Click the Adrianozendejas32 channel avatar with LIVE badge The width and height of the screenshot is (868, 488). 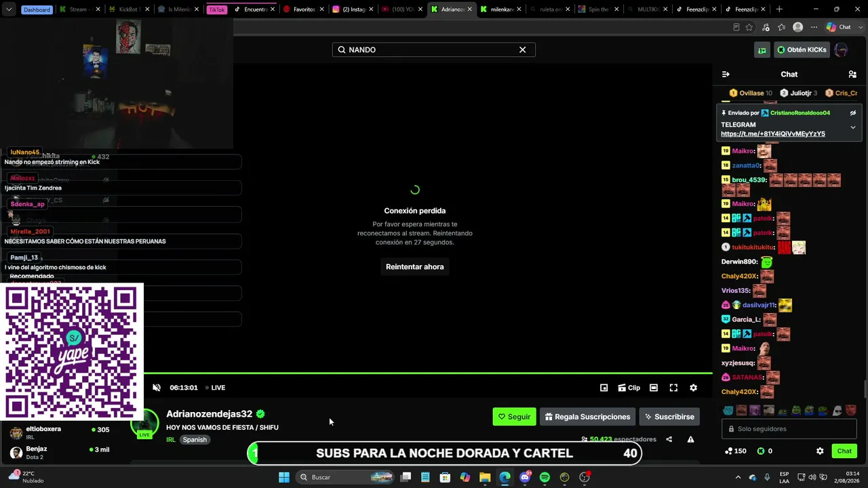tap(144, 424)
